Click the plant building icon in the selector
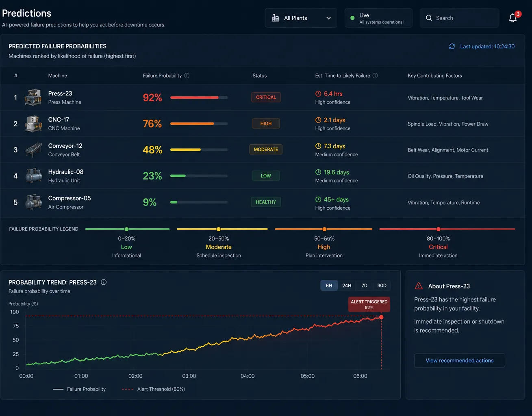 (x=275, y=18)
